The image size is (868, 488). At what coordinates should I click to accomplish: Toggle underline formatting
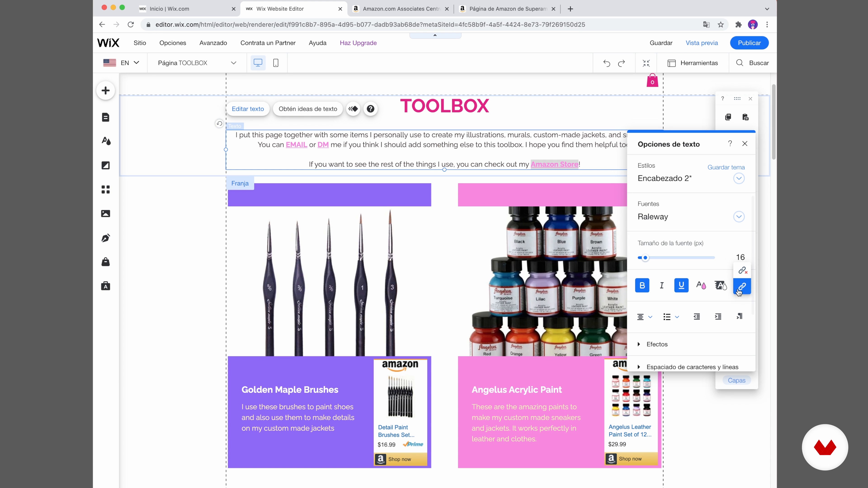coord(681,286)
